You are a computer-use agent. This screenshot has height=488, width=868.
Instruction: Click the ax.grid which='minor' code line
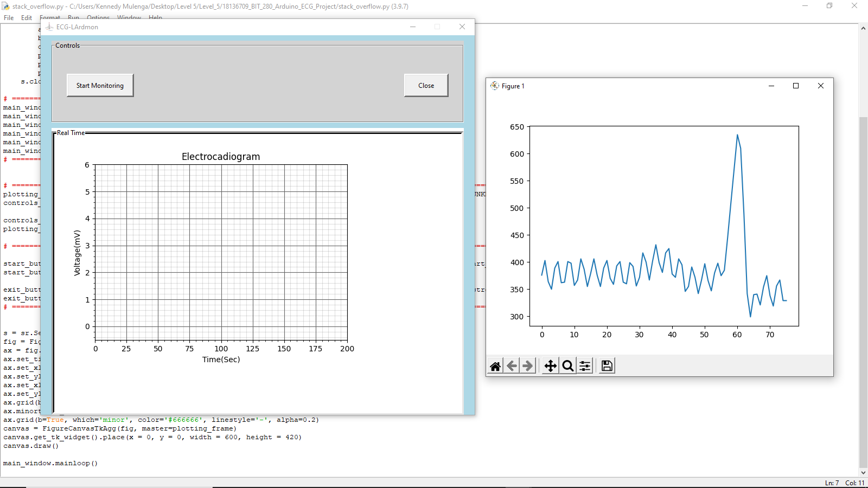click(x=161, y=420)
